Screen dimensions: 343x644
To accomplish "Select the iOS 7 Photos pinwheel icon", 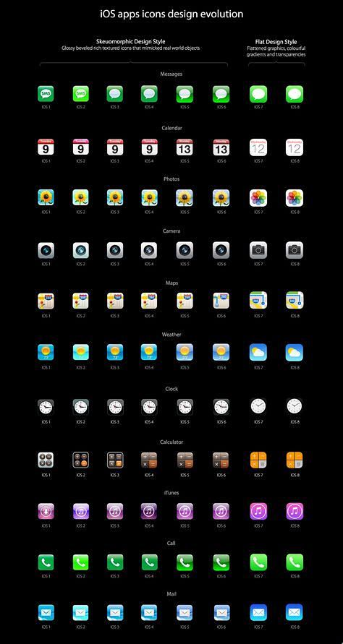I will pyautogui.click(x=258, y=198).
